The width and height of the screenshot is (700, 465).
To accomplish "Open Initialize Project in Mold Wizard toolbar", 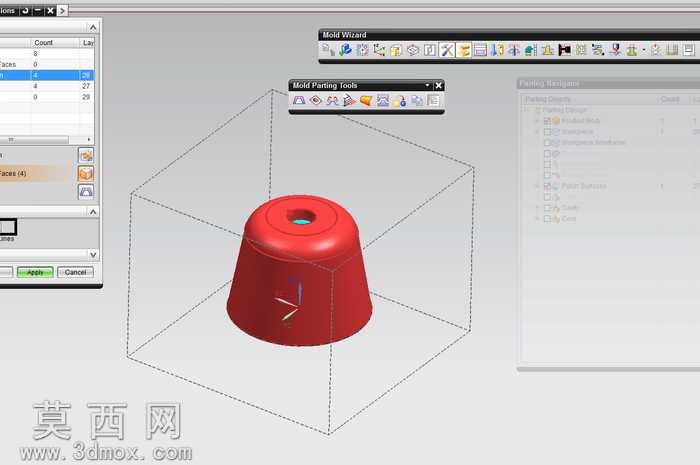I will point(327,50).
